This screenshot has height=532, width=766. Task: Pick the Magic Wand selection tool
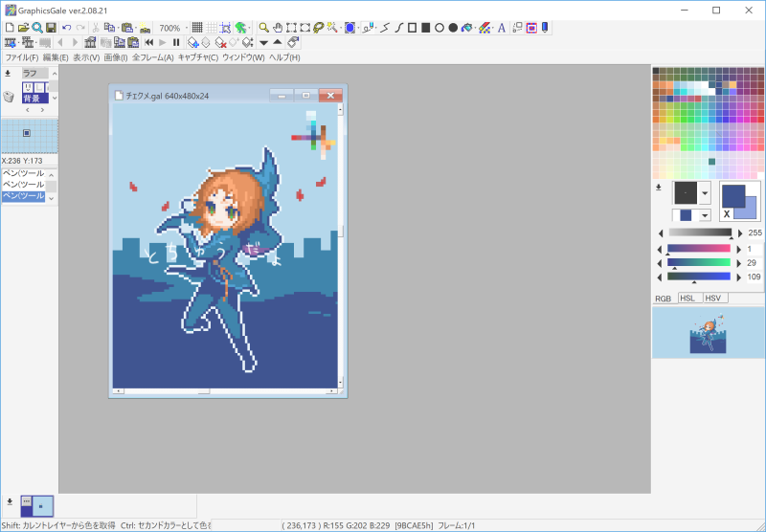point(332,28)
